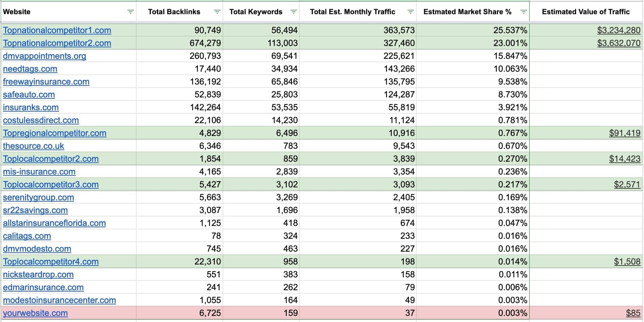Select Estimated Value of Traffic header
Screen dimensions: 644x322
586,12
